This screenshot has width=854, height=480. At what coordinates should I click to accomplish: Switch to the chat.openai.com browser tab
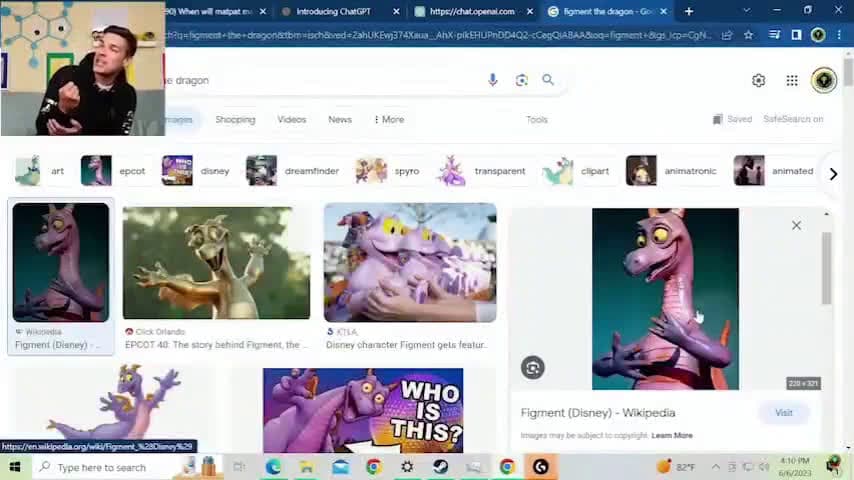472,11
